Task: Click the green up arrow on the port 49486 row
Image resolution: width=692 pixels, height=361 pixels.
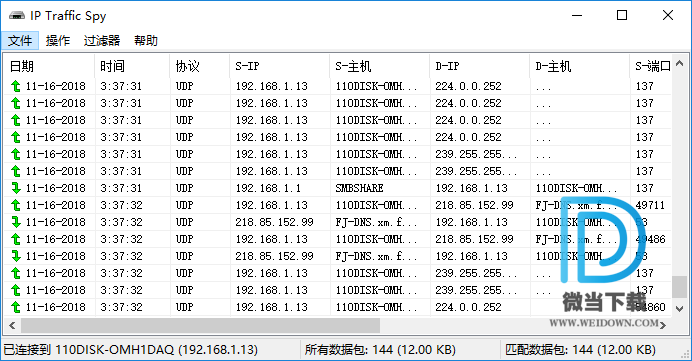Action: 16,239
